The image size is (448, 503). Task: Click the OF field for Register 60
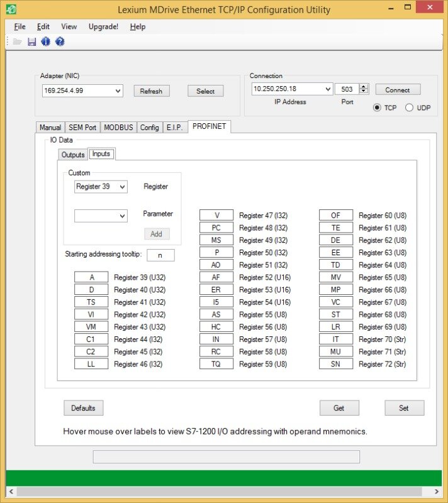point(336,215)
